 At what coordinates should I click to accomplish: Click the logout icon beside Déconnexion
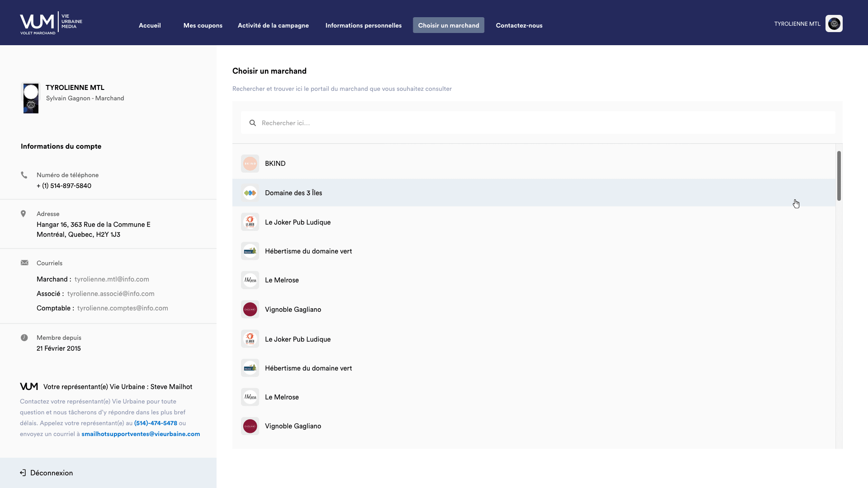click(x=23, y=473)
